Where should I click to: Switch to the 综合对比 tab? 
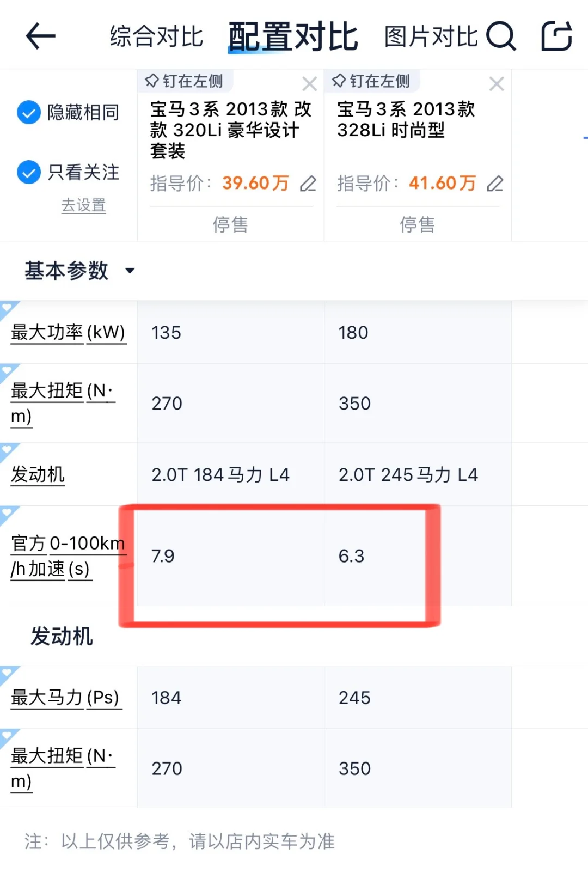pyautogui.click(x=156, y=36)
